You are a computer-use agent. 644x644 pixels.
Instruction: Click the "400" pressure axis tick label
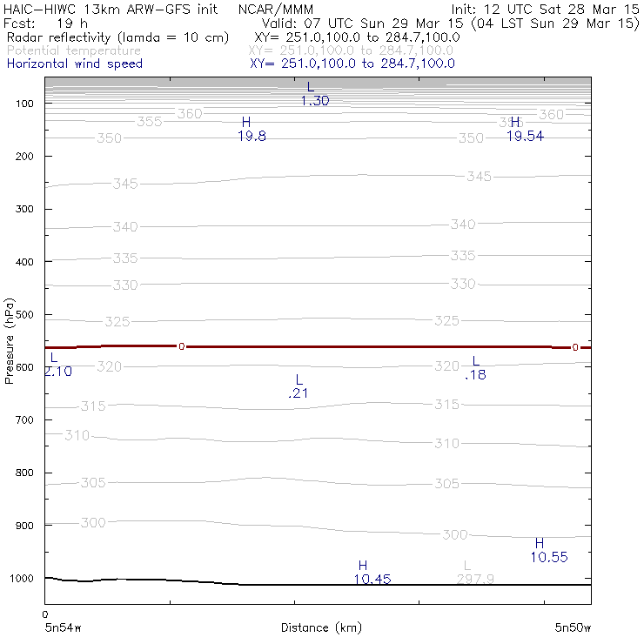[24, 262]
